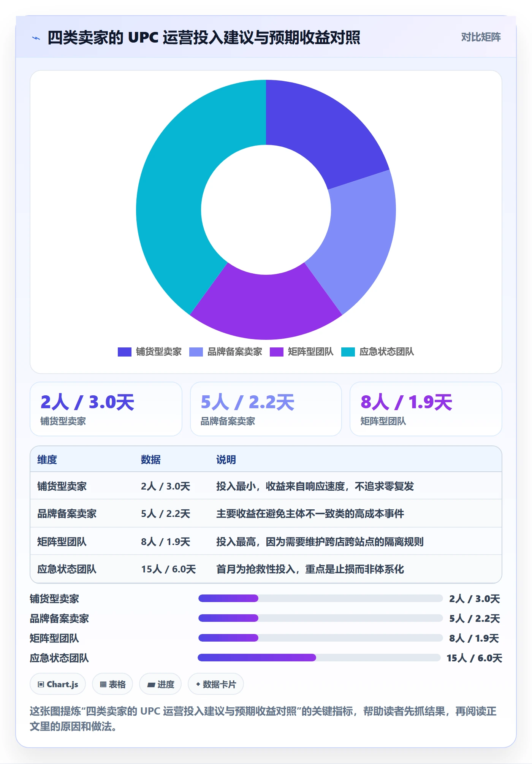The image size is (532, 764).
Task: Click 品牌备案卖家 table row name cell
Action: pos(67,514)
